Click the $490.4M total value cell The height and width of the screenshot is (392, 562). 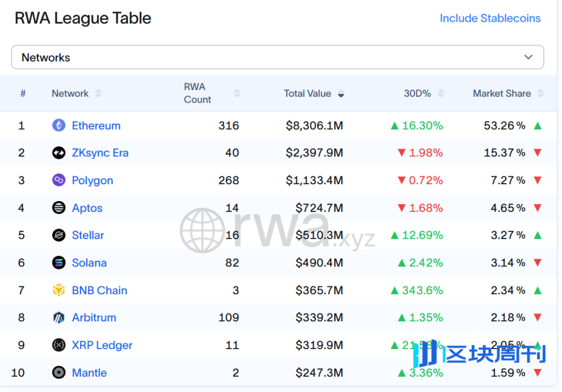(319, 263)
